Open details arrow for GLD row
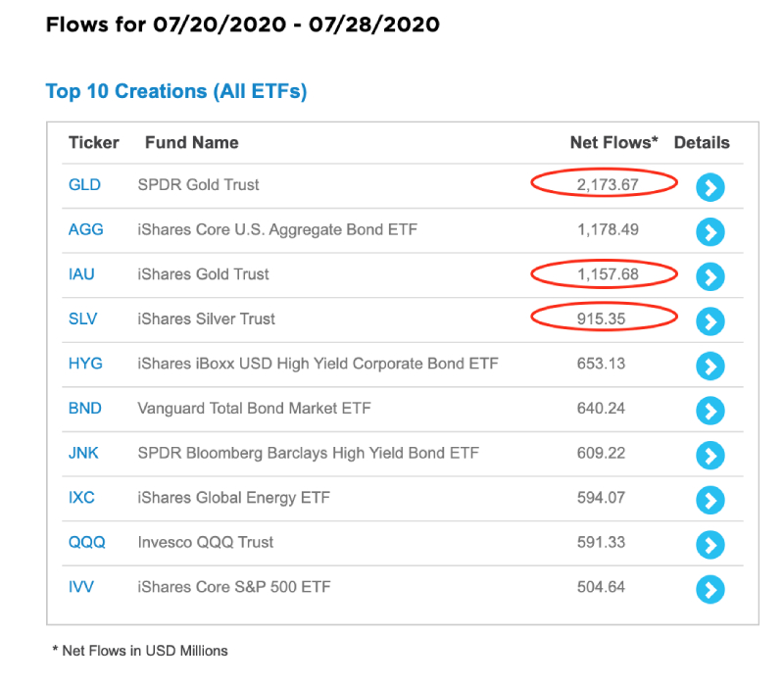 pyautogui.click(x=710, y=186)
